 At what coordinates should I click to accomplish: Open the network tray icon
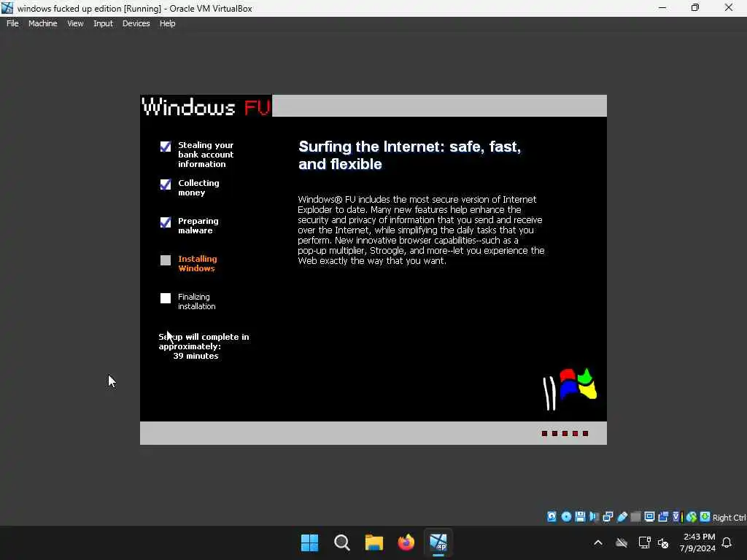coord(644,542)
